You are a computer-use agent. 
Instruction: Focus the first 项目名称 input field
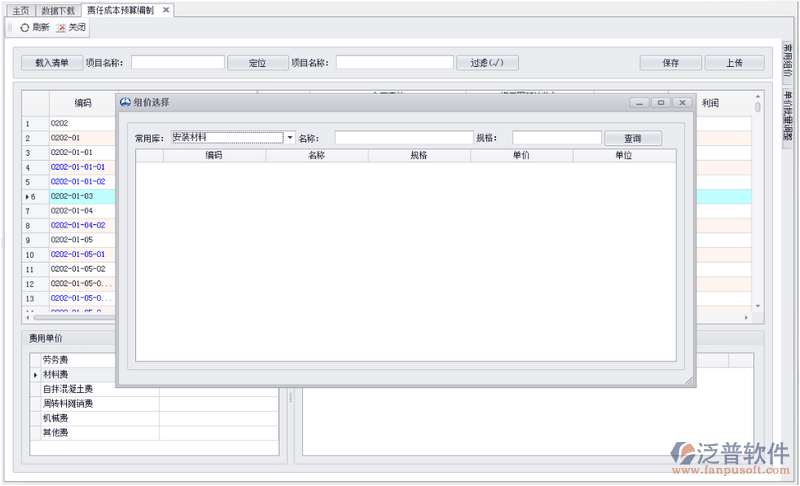point(178,62)
